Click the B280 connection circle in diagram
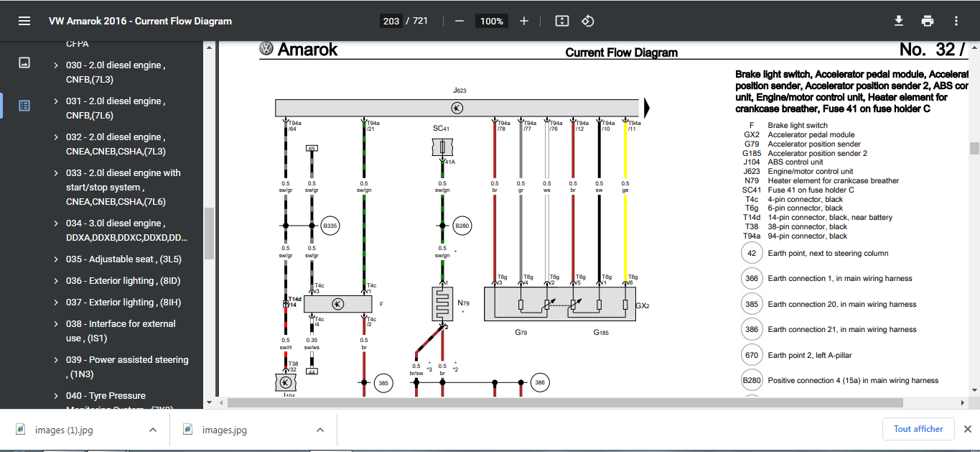This screenshot has height=452, width=980. tap(463, 226)
